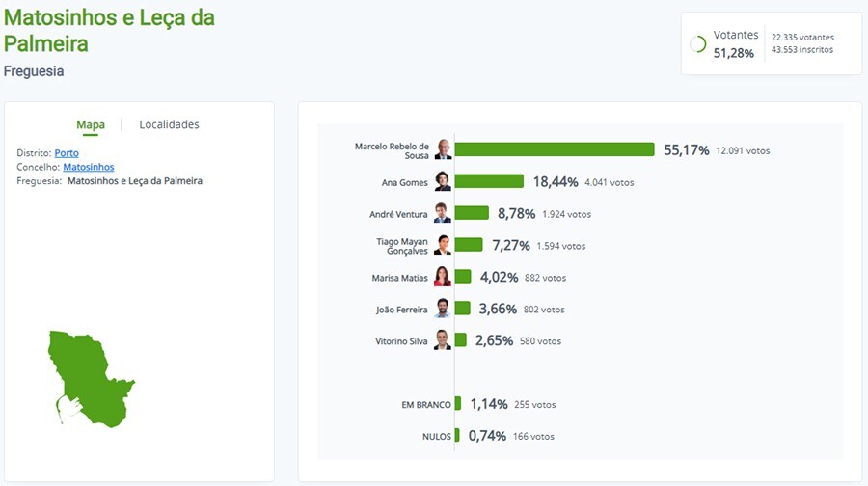Click the voter turnout circle icon
Screen dimensions: 868x486
[x=698, y=43]
